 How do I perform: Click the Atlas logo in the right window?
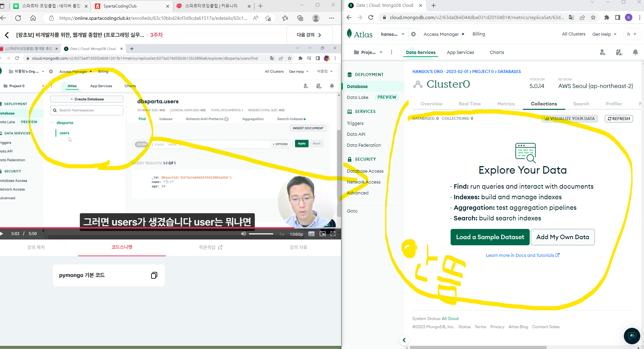[x=360, y=34]
